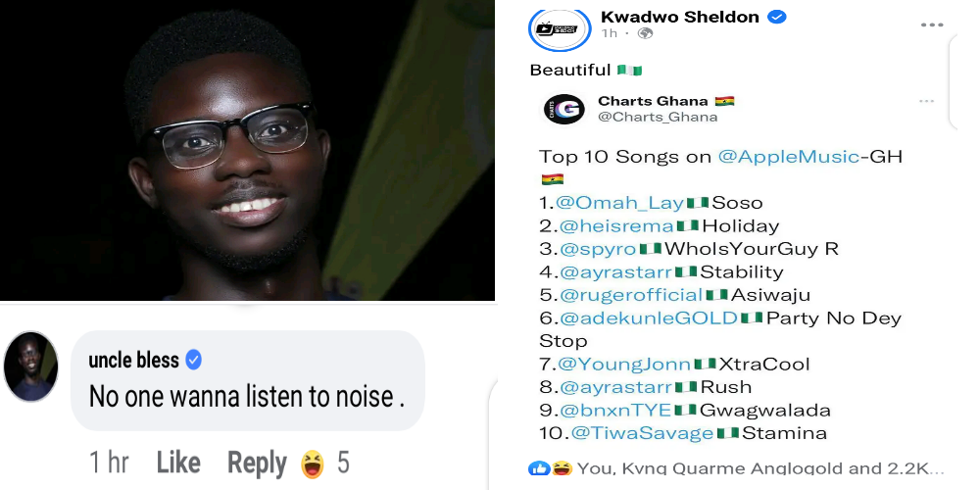This screenshot has width=980, height=490.
Task: Expand Charts Ghana tweet options menu
Action: click(x=926, y=101)
